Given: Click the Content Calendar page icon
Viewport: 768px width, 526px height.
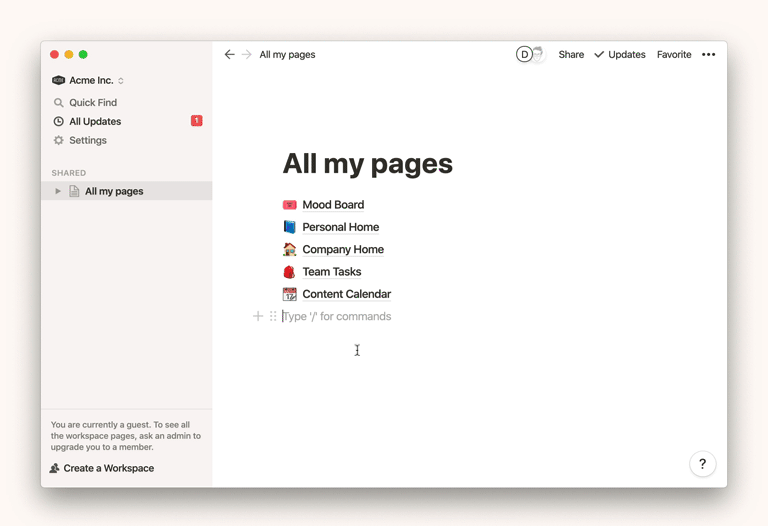Looking at the screenshot, I should (289, 294).
